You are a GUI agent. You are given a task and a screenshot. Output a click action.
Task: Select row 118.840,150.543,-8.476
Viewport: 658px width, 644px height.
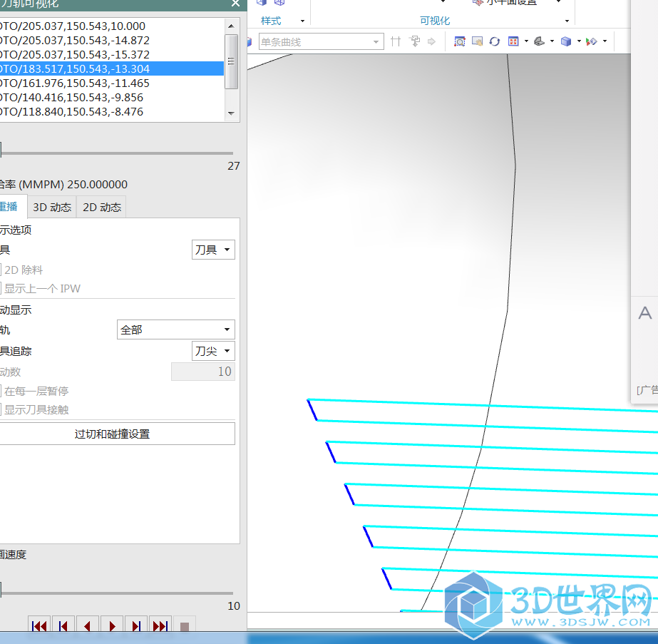point(112,112)
